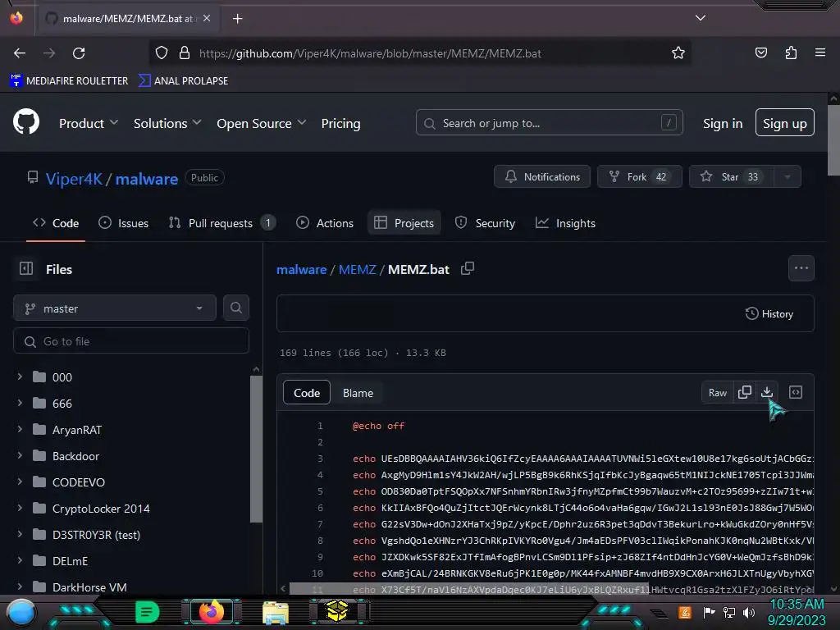
Task: Reload the current page
Action: pos(79,53)
